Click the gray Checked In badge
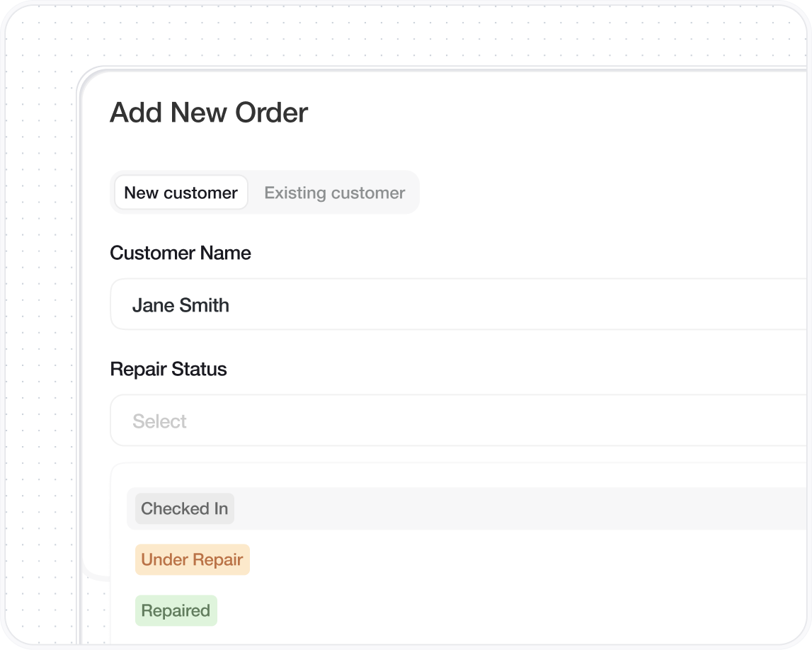812x650 pixels. point(184,508)
